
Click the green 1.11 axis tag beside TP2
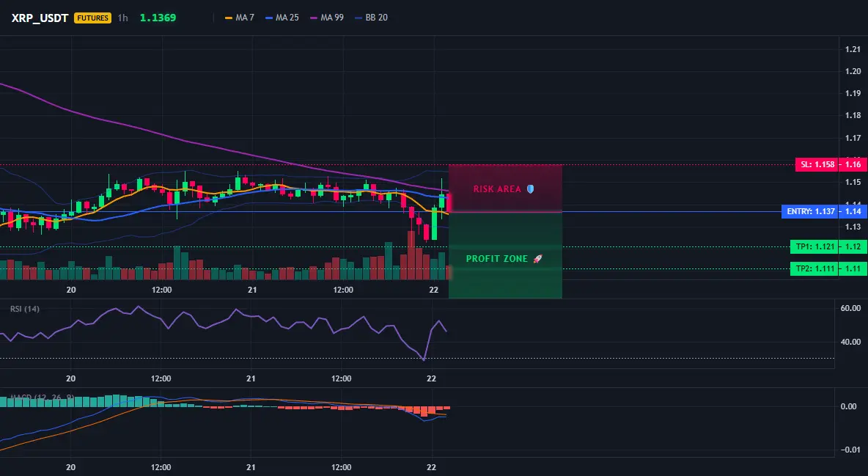point(853,268)
